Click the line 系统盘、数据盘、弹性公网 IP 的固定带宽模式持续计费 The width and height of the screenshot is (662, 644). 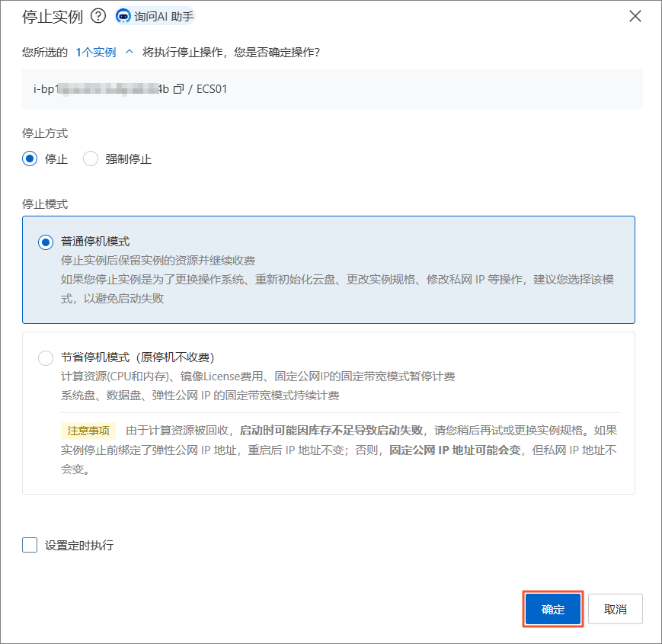click(x=200, y=396)
